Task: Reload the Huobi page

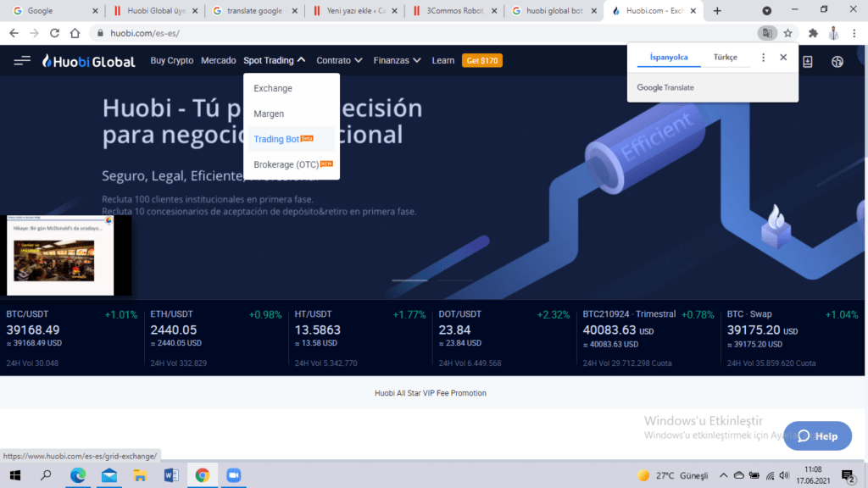Action: [x=54, y=33]
